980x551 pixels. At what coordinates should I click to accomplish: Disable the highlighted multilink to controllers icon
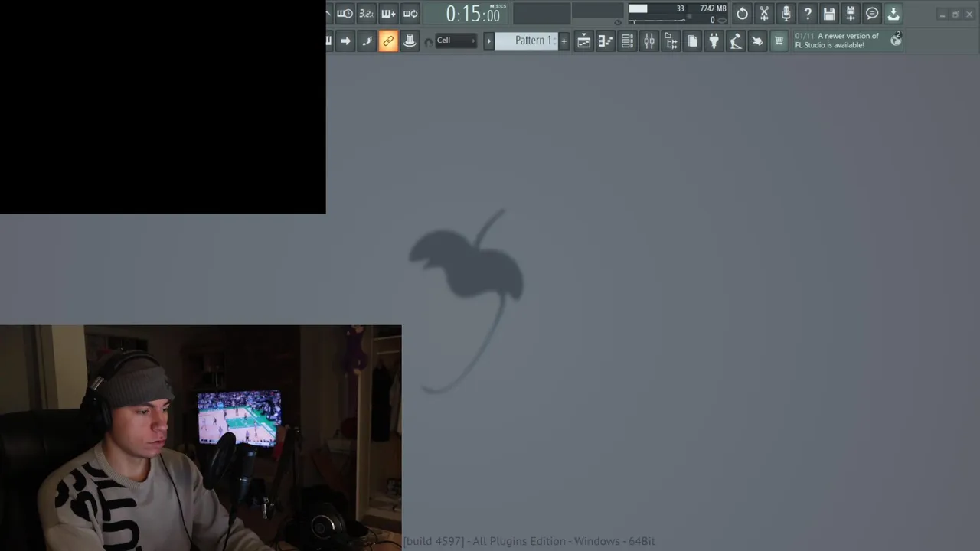tap(388, 41)
